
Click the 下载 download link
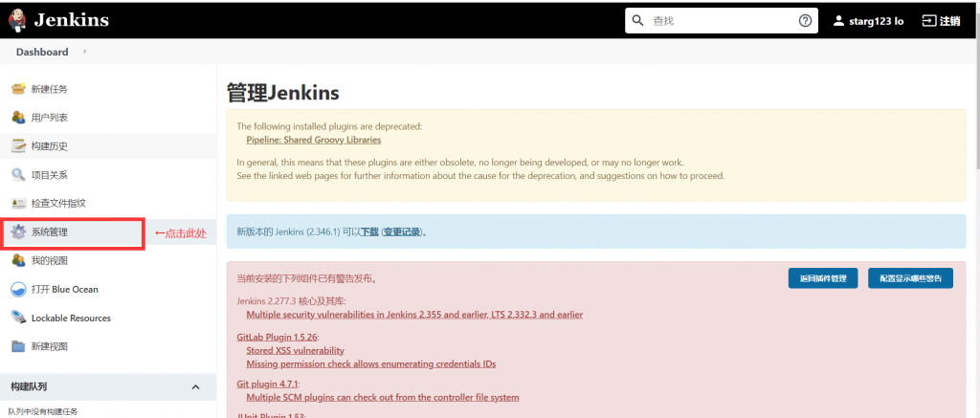point(369,231)
